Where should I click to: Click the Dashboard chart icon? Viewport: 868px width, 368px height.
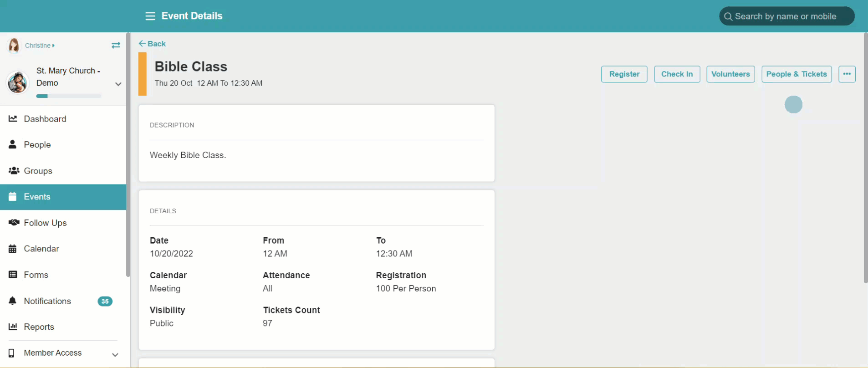(x=13, y=118)
